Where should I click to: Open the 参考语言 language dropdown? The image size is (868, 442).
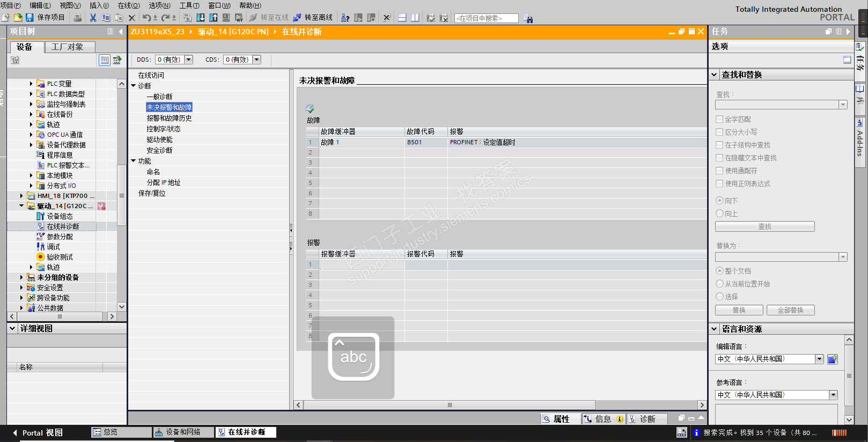click(x=833, y=395)
